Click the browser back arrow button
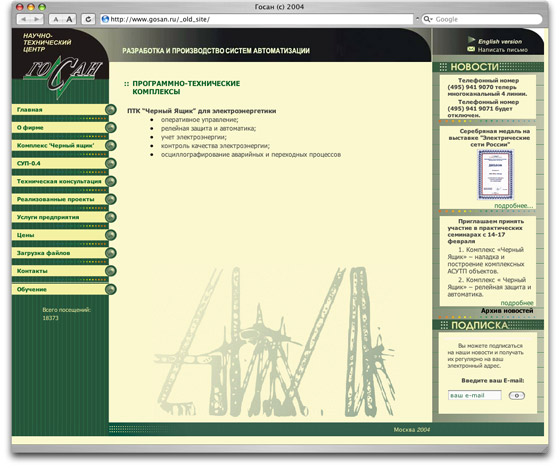The width and height of the screenshot is (560, 468). point(24,19)
